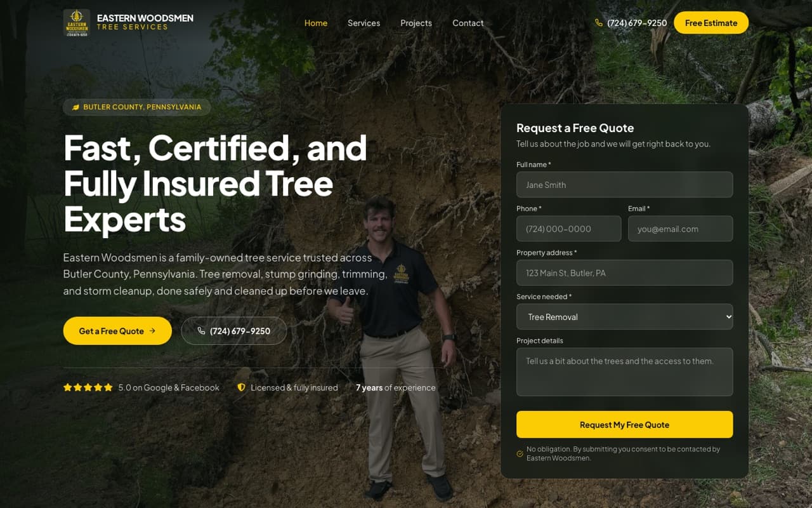This screenshot has height=508, width=812.
Task: Go to the Home menu item
Action: [x=316, y=23]
